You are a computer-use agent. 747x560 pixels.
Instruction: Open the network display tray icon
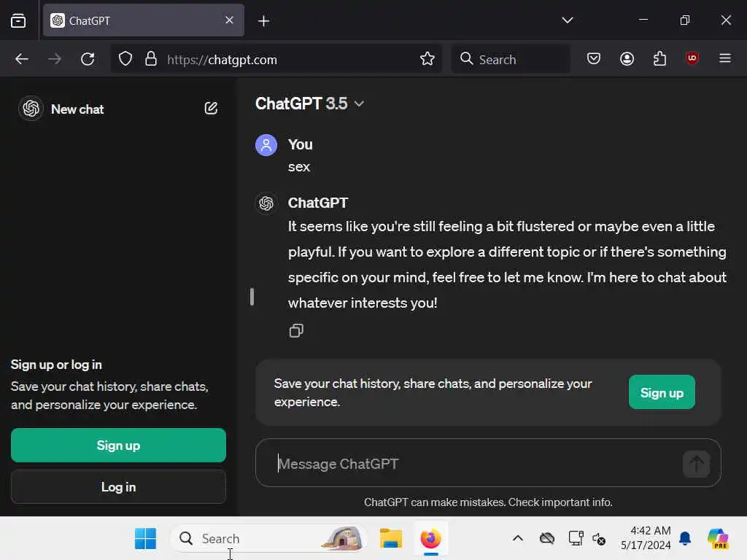click(576, 539)
